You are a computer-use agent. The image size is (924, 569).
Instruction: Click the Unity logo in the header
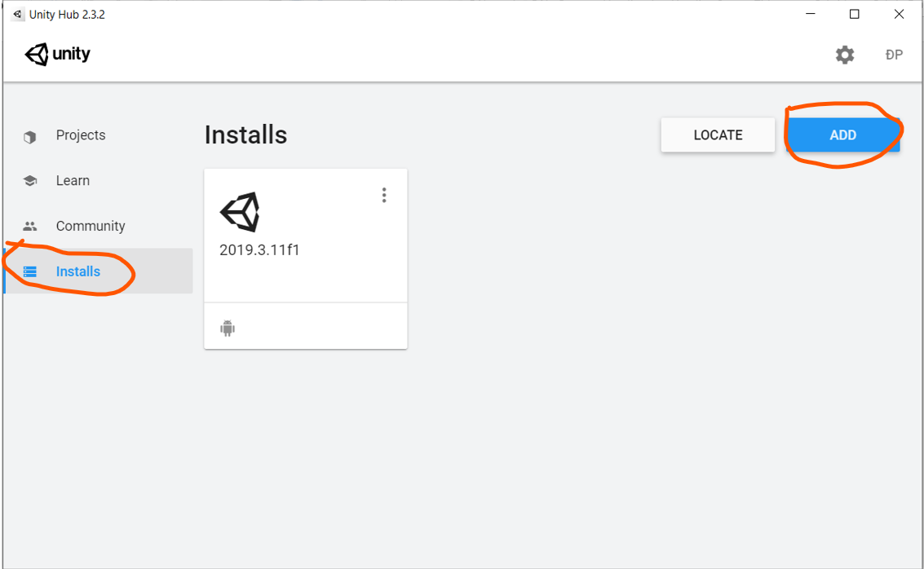click(58, 55)
